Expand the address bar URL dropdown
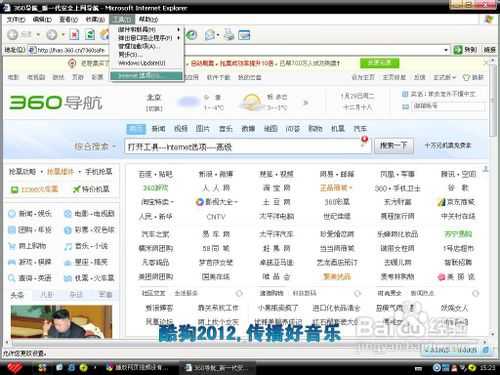The height and width of the screenshot is (375, 500). pyautogui.click(x=446, y=50)
